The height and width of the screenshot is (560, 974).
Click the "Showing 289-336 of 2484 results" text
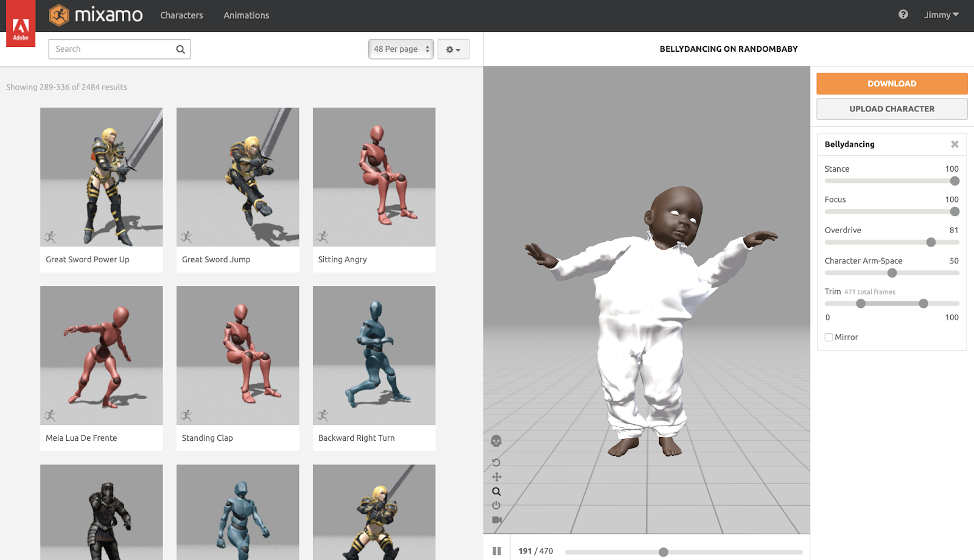pos(67,87)
